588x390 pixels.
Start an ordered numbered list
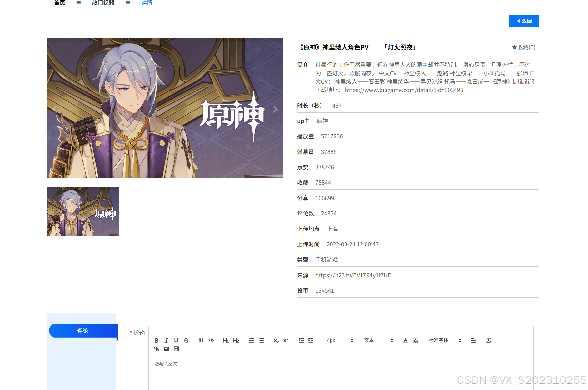pyautogui.click(x=251, y=340)
